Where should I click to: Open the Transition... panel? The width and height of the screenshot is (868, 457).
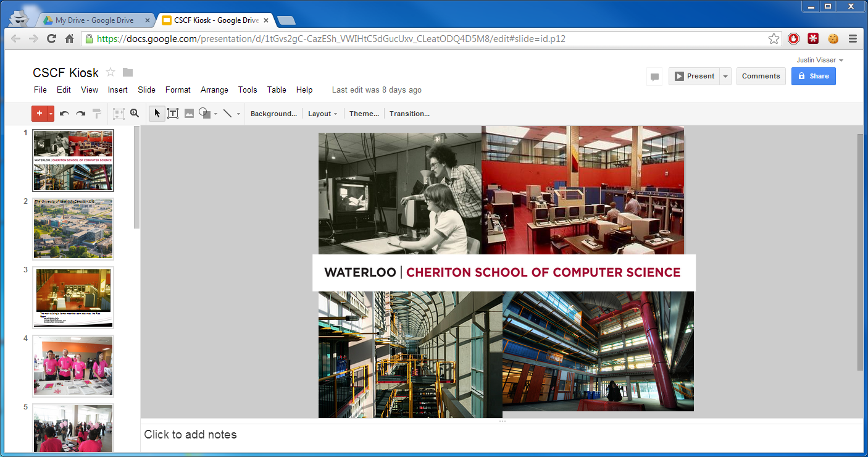tap(409, 114)
